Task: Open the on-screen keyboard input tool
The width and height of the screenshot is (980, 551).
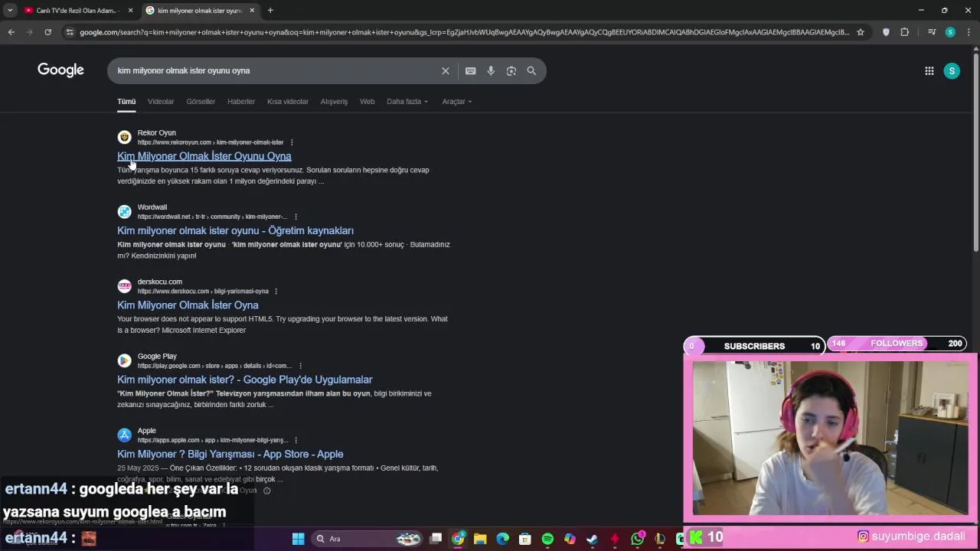Action: [470, 70]
